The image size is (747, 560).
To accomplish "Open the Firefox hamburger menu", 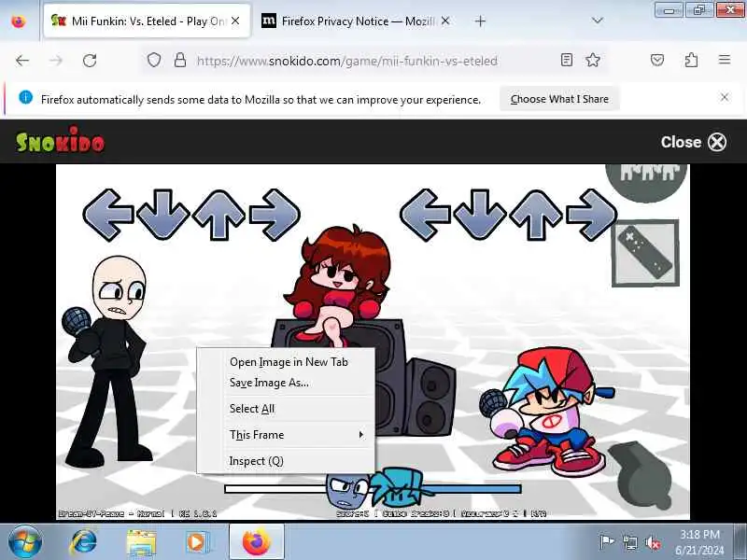I will click(725, 60).
